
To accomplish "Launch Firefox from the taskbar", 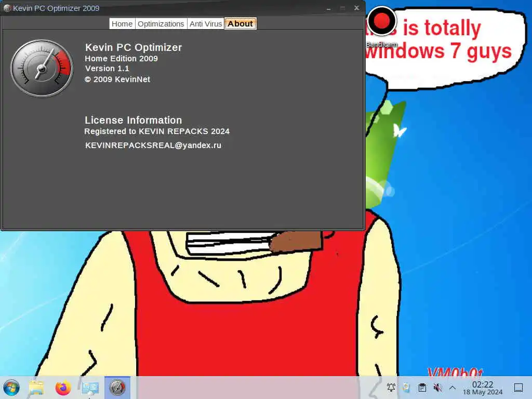I will (x=63, y=388).
